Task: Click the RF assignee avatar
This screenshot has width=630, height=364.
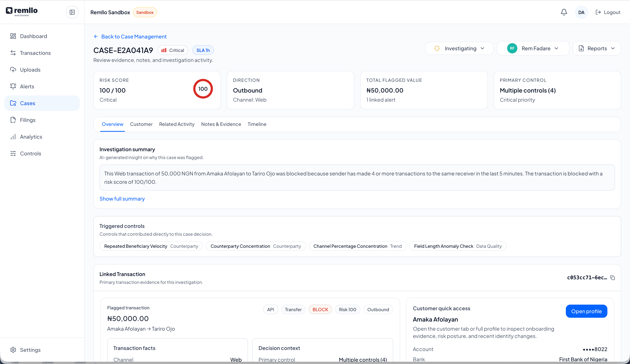Action: (512, 48)
